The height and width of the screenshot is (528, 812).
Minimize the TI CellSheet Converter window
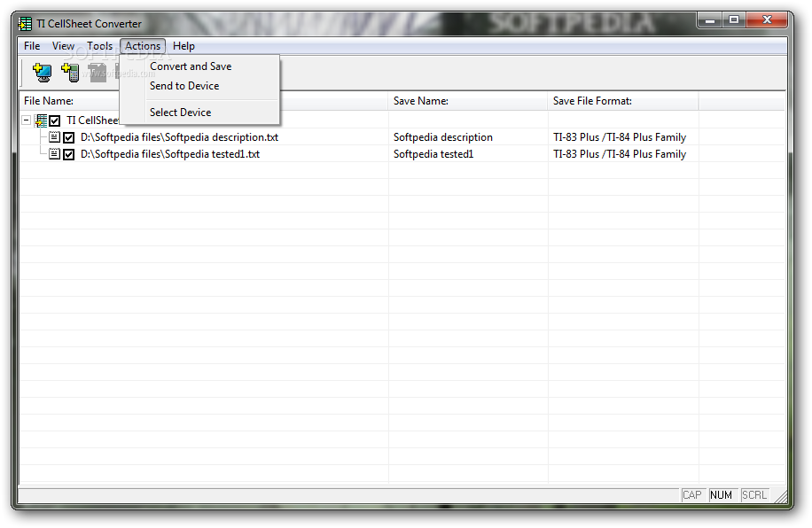click(x=709, y=20)
